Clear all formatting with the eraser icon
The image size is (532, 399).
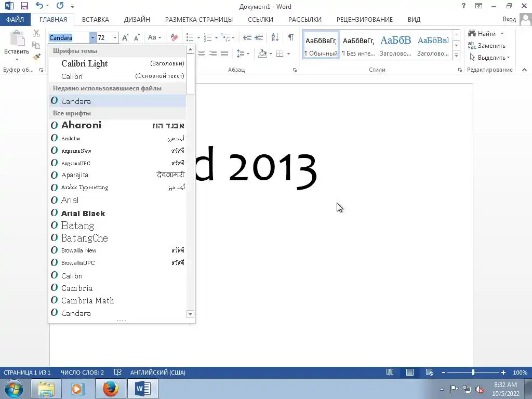(x=174, y=37)
